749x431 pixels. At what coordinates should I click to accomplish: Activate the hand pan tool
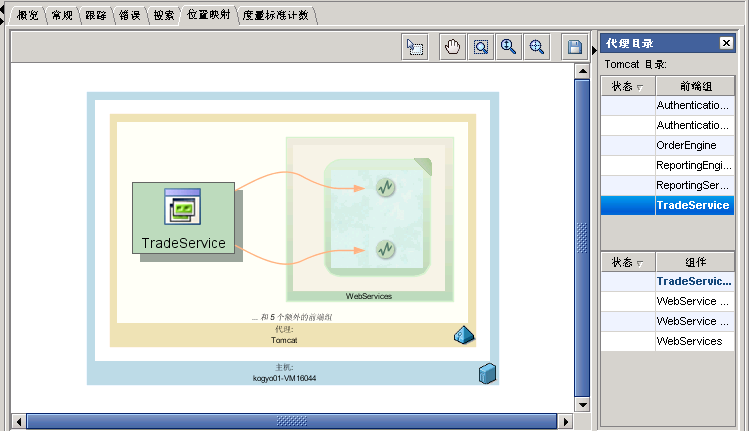tap(452, 47)
